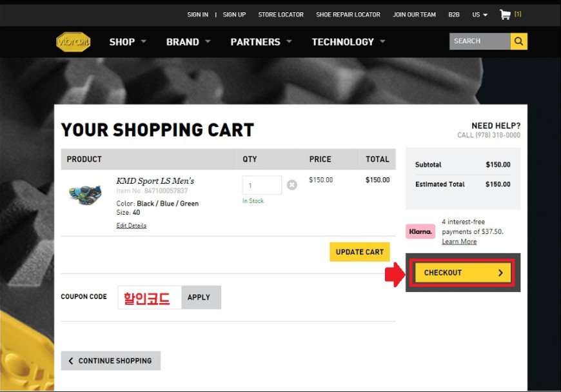Click the PRICE column header
The width and height of the screenshot is (561, 392).
point(320,159)
